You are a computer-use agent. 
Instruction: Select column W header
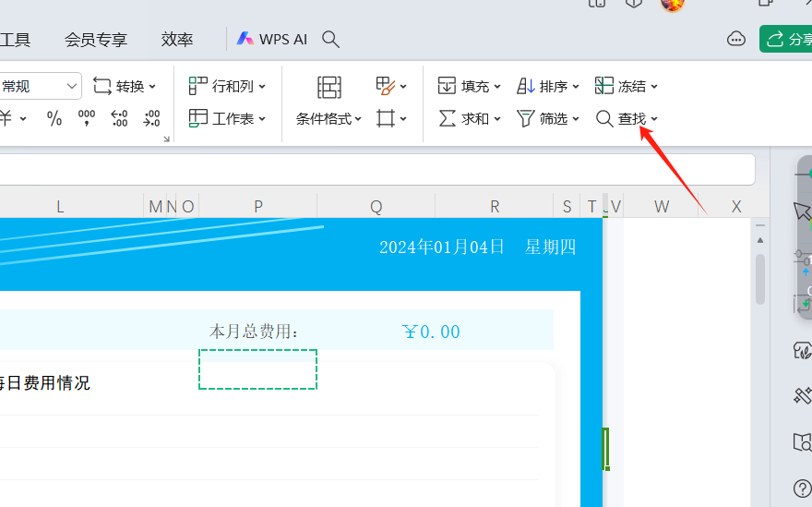tap(662, 206)
